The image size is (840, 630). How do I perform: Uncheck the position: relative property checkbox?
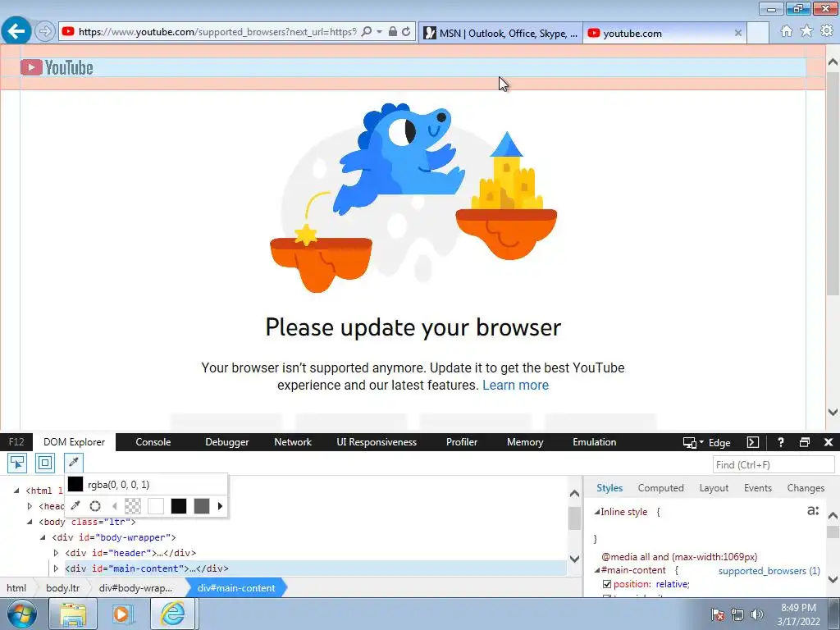pos(607,584)
